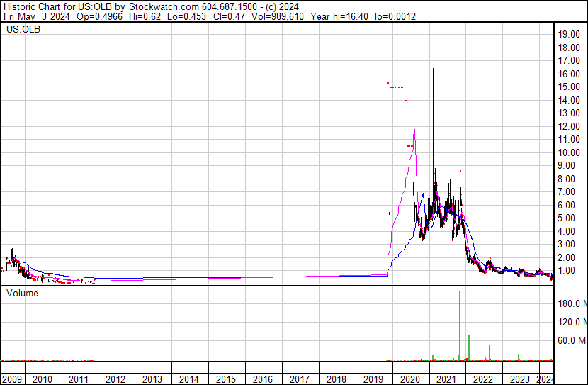Select the 2009 year label on time axis
The height and width of the screenshot is (385, 588).
12,379
